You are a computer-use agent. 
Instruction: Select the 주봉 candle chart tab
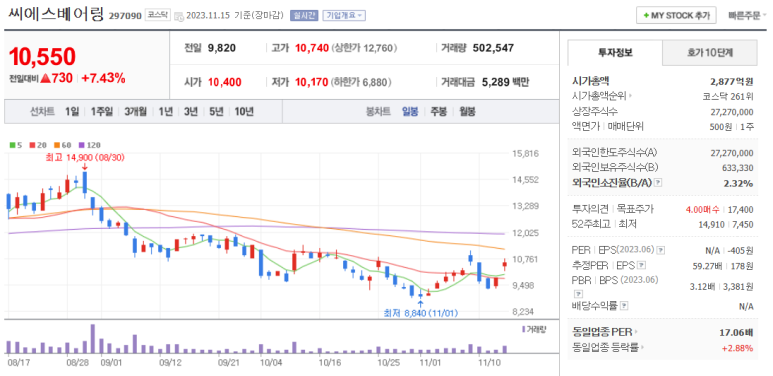438,111
